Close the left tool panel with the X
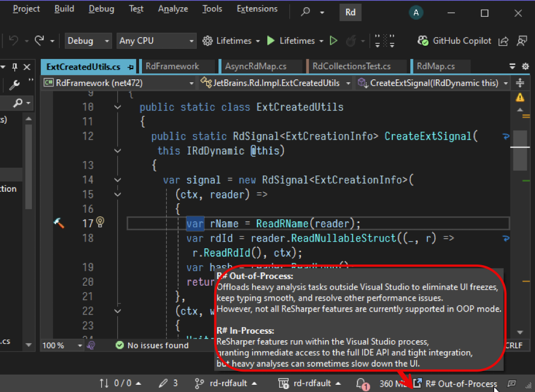The width and height of the screenshot is (535, 392). tap(27, 67)
